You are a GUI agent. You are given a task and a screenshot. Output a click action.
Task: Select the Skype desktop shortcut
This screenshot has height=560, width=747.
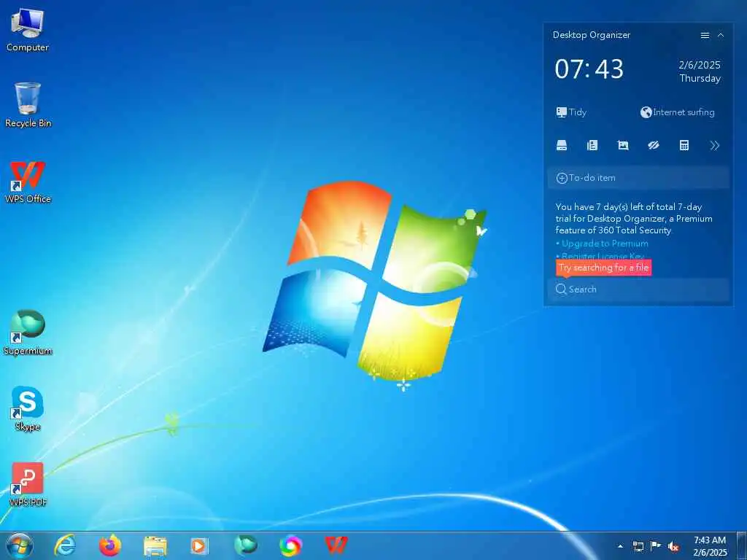[28, 409]
